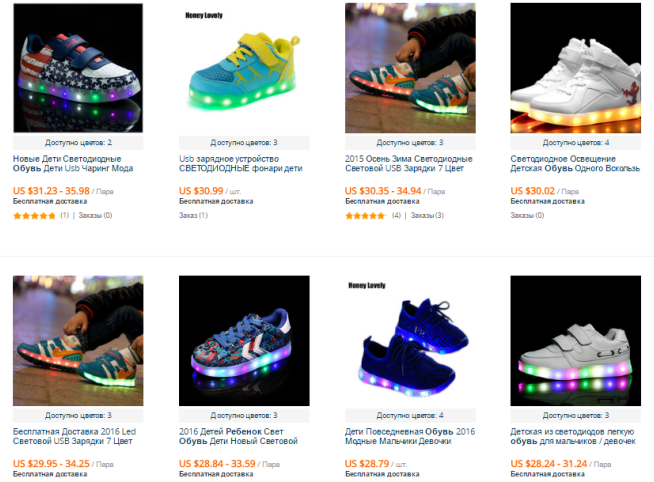Open 'Usb зарядное устройство СВЕТОДИОДНЫЕ фонари' listing

point(241,163)
